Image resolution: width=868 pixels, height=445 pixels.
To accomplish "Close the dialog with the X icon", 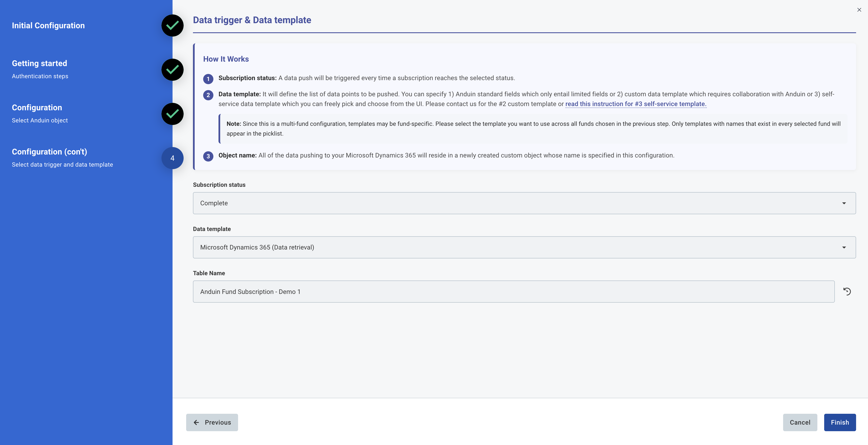I will pos(859,10).
